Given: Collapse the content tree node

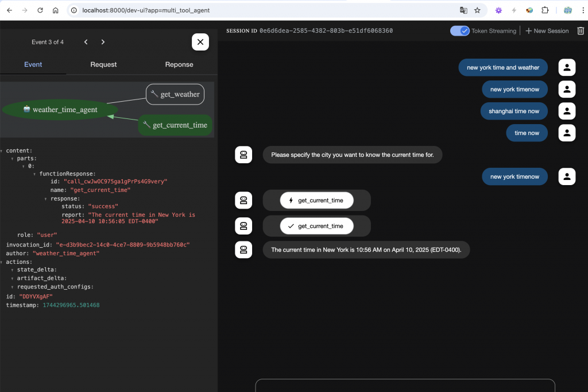Looking at the screenshot, I should (x=2, y=151).
